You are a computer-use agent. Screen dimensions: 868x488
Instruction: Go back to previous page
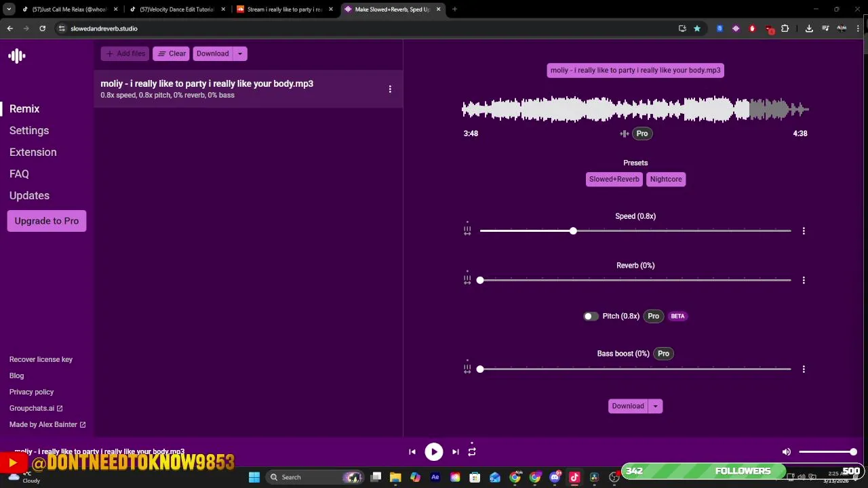9,28
